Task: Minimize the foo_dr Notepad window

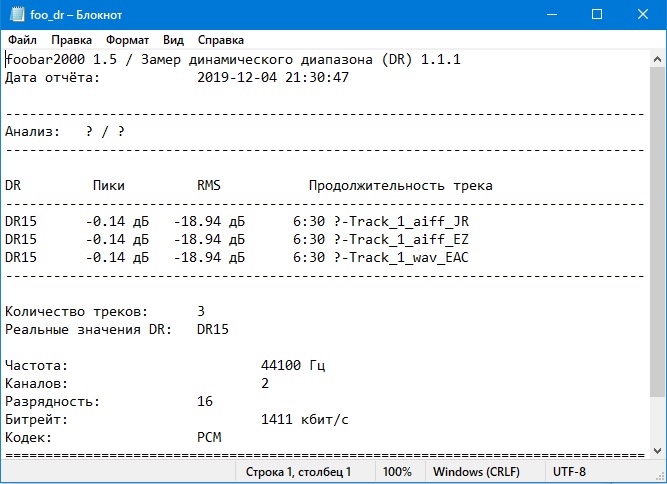Action: point(552,14)
